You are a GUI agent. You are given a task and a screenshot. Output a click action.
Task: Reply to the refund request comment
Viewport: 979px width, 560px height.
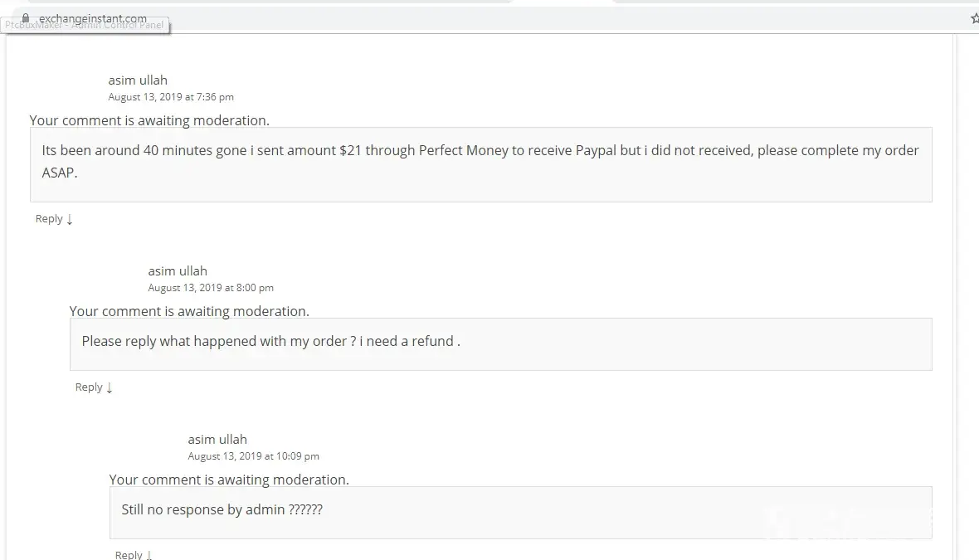[89, 387]
